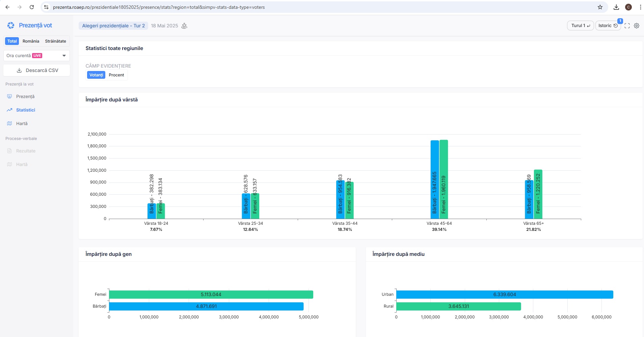Open fullscreen mode icon

pyautogui.click(x=627, y=26)
